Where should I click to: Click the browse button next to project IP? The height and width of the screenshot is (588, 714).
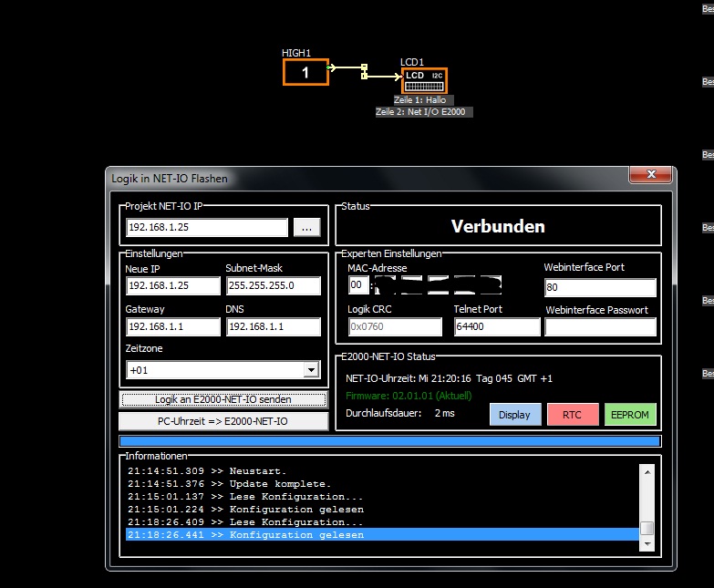click(306, 228)
